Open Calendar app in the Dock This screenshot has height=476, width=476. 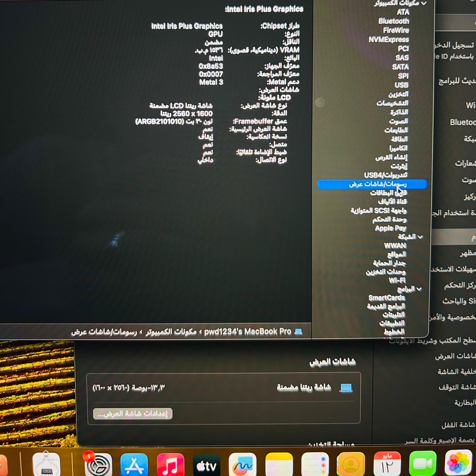pyautogui.click(x=387, y=464)
